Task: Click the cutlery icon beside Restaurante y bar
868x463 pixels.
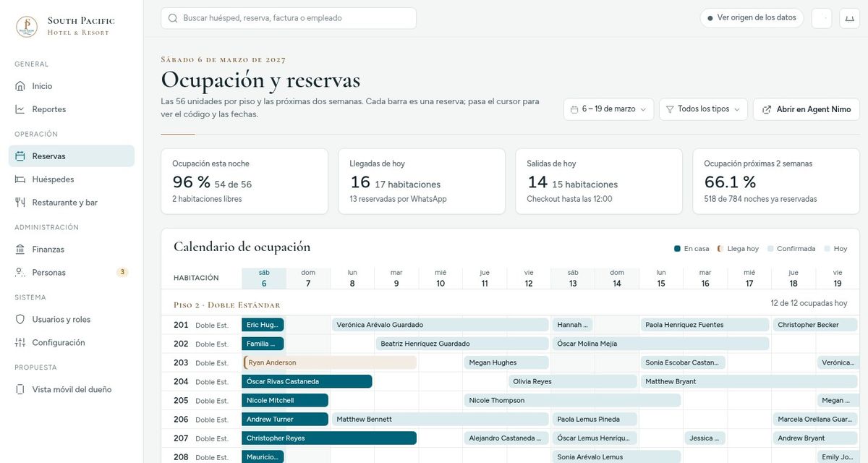Action: click(20, 203)
